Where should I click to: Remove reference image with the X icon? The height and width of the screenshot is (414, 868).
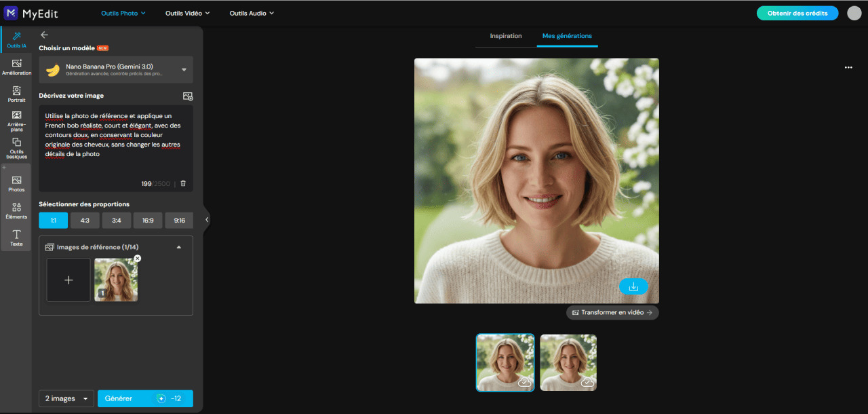pyautogui.click(x=137, y=259)
